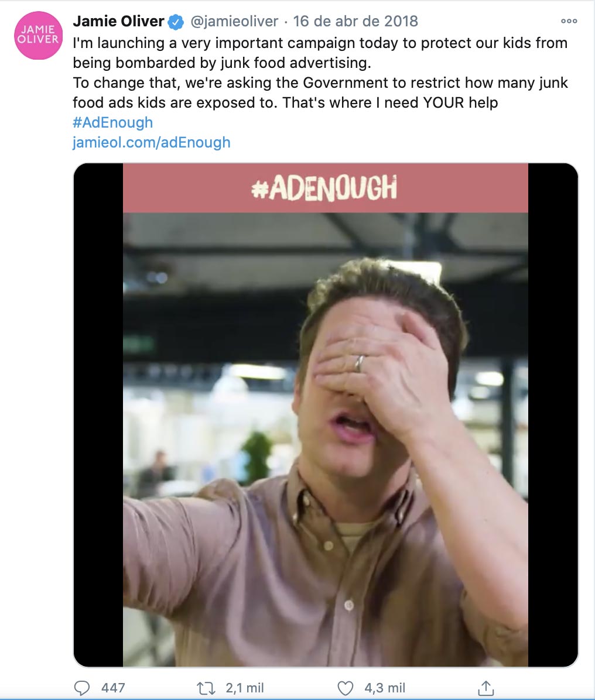Click the 2,1 mil retweets count
The height and width of the screenshot is (700, 595).
[244, 688]
